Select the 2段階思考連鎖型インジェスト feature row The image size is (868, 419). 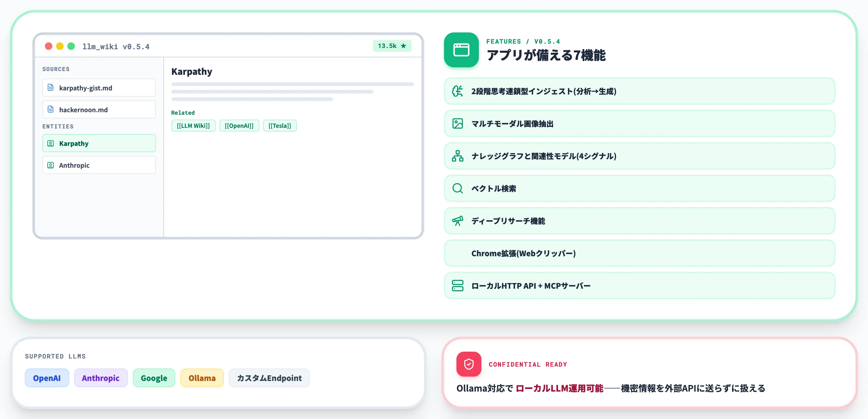[x=639, y=91]
